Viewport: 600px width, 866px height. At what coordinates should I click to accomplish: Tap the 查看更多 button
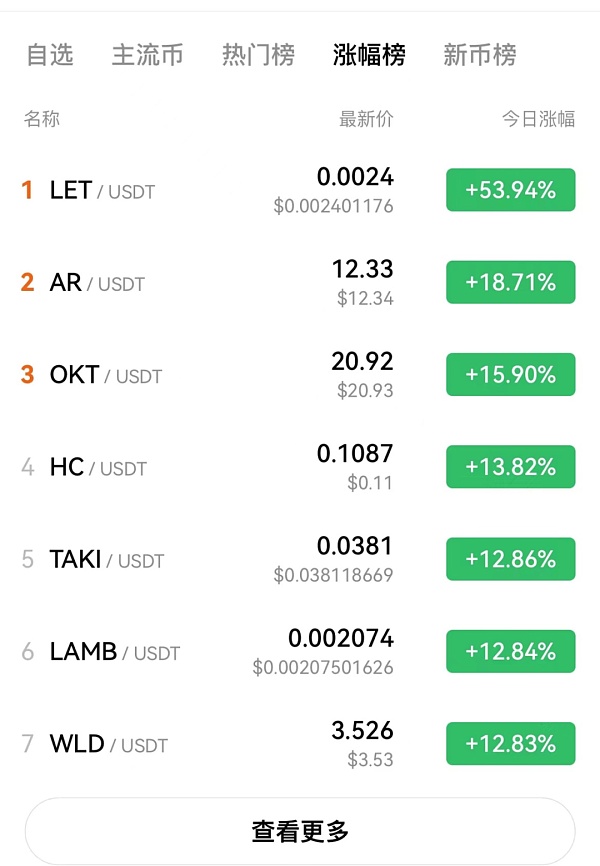(x=300, y=830)
